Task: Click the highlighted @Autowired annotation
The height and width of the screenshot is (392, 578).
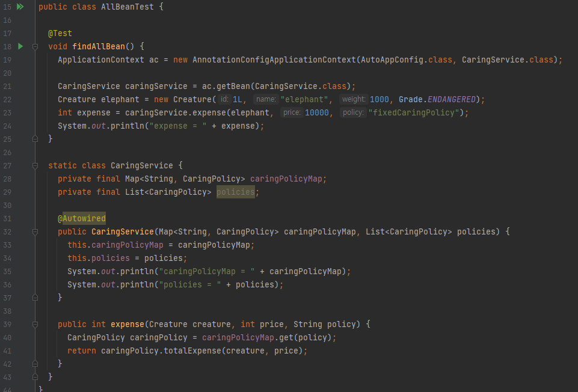Action: point(82,218)
